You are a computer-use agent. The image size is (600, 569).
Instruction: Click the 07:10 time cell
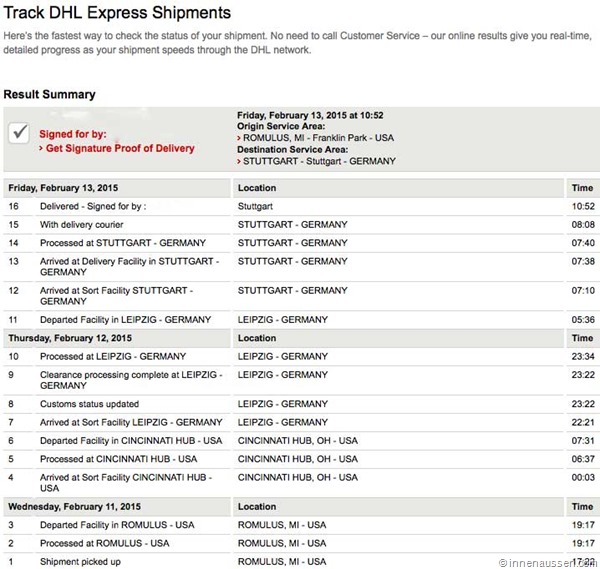pyautogui.click(x=583, y=290)
